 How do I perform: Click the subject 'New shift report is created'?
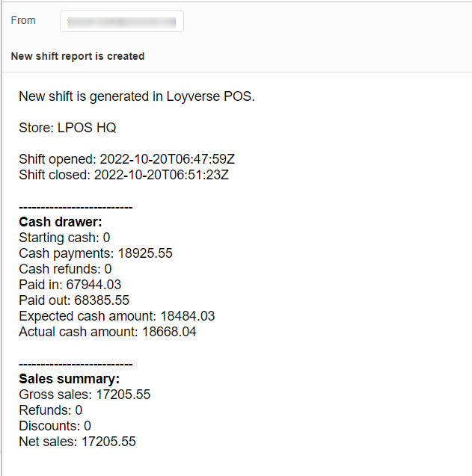78,56
